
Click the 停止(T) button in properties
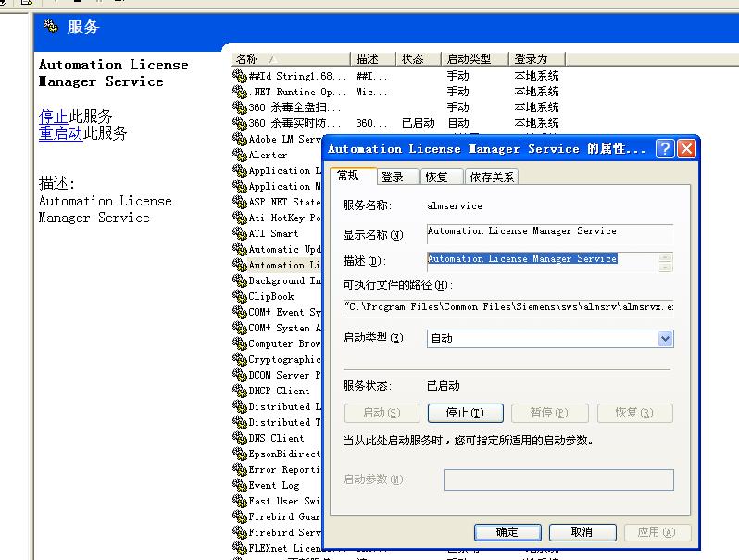465,413
